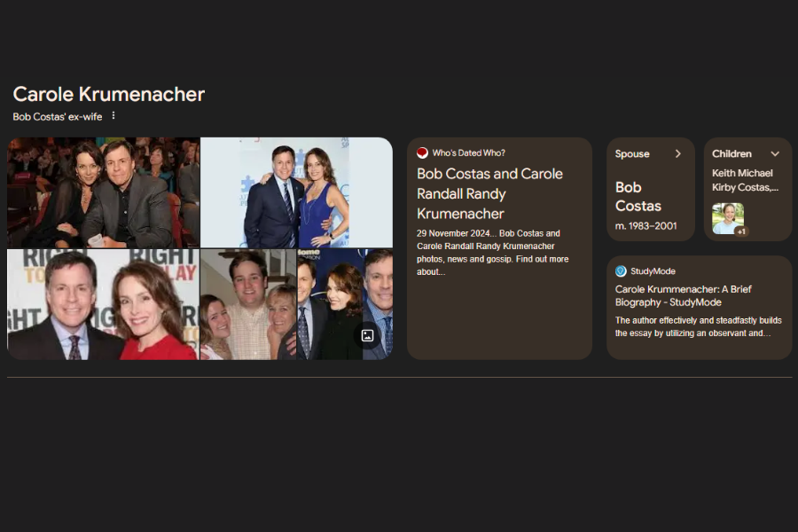Open family photo with man in plaid shirt
798x532 pixels.
pos(248,304)
